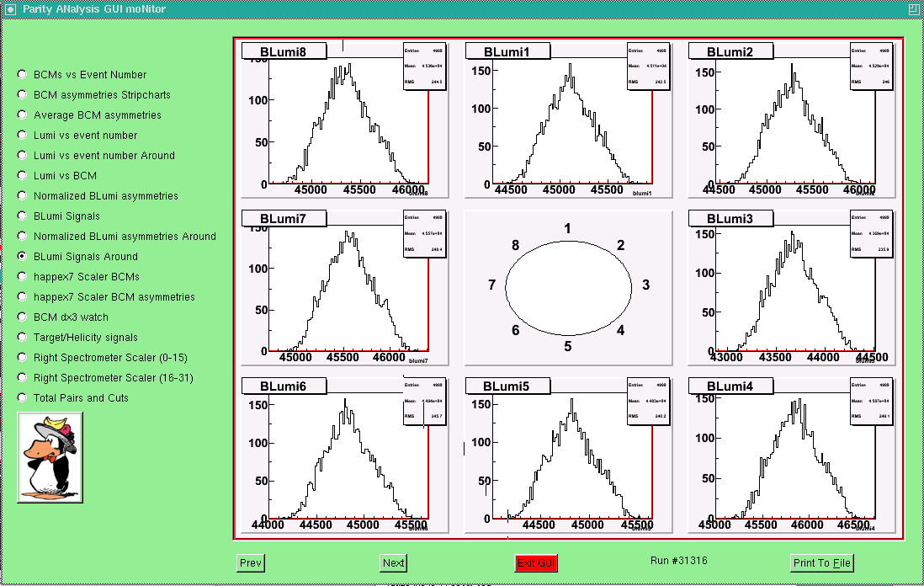Click label 8 near the ellipse
This screenshot has height=586, width=924.
(x=515, y=245)
